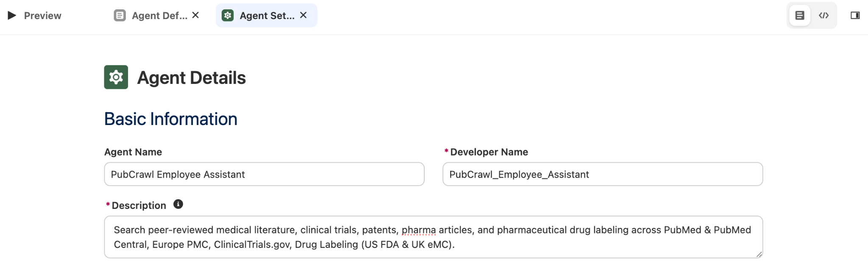Viewport: 868px width, 275px height.
Task: Click the green gear icon on Agent Set tab
Action: (228, 16)
